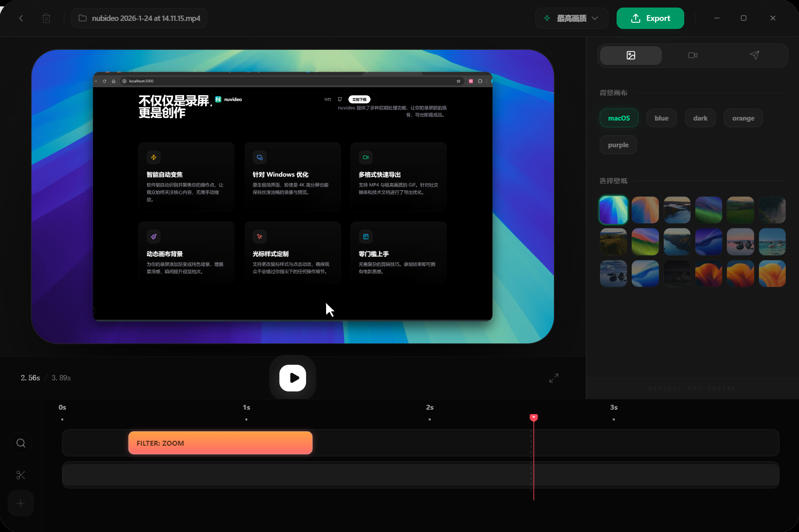This screenshot has width=799, height=532.
Task: Choose the purple background option
Action: point(618,145)
